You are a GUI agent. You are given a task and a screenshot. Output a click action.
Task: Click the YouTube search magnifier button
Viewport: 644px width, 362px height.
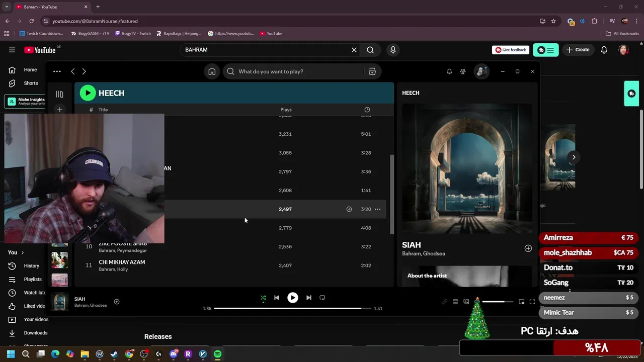tap(370, 50)
